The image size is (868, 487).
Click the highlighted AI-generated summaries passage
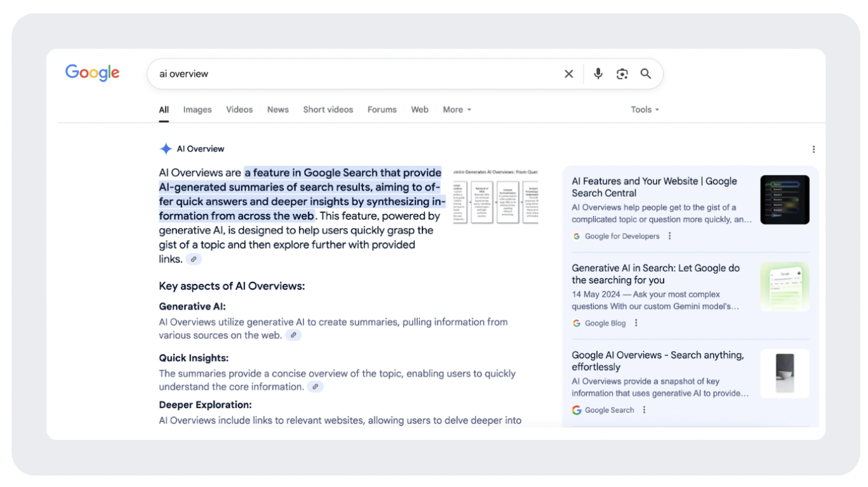tap(302, 194)
